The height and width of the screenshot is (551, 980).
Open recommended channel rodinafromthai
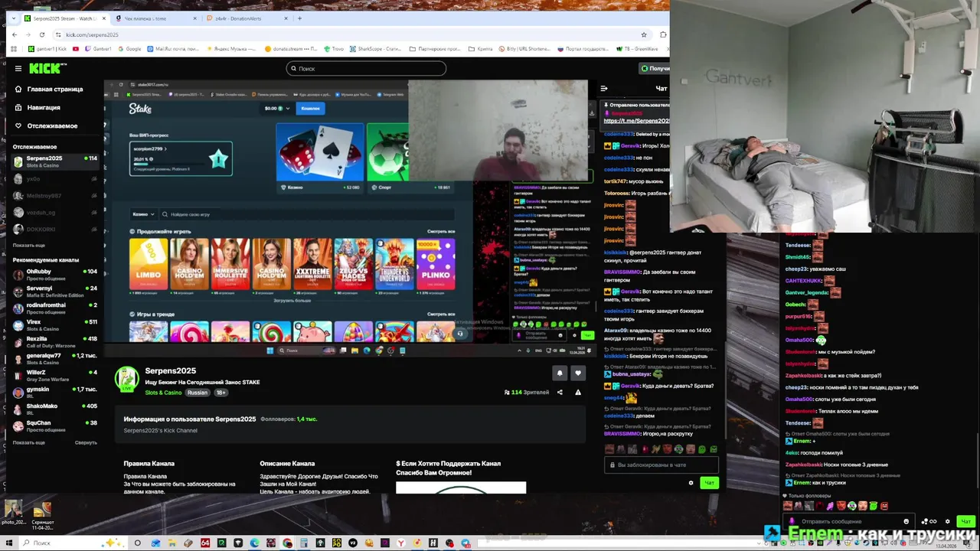pyautogui.click(x=55, y=308)
